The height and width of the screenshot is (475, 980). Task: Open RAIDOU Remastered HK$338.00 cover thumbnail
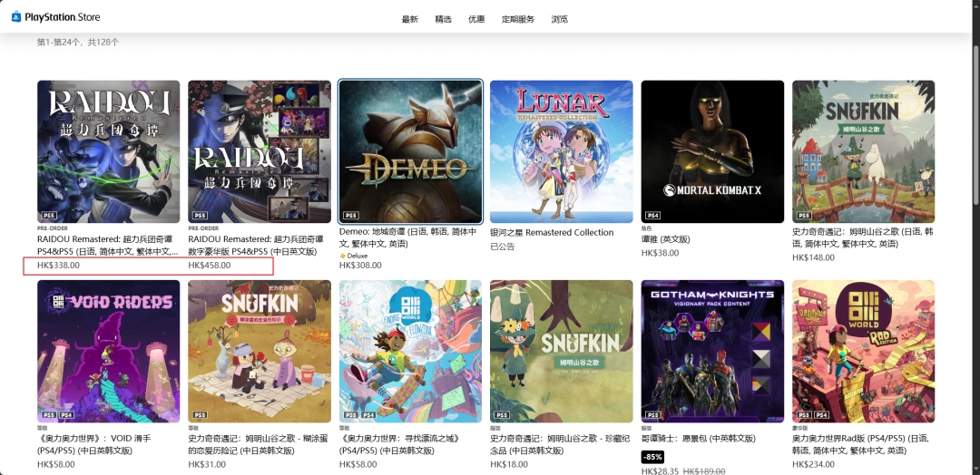point(109,151)
